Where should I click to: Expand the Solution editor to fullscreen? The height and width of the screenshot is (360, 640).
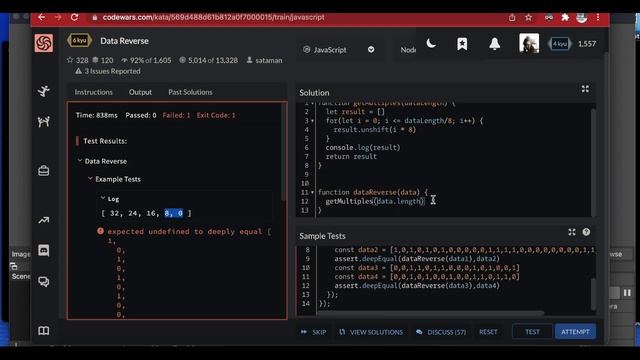pyautogui.click(x=585, y=89)
